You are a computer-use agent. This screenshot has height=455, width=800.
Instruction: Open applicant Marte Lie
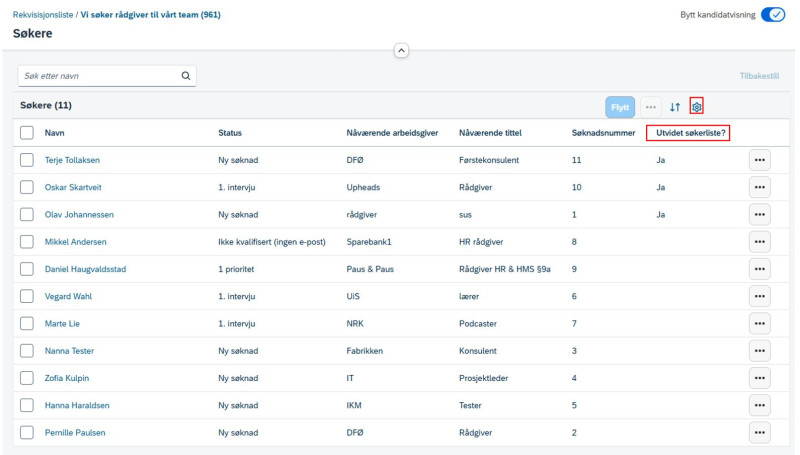(x=62, y=323)
